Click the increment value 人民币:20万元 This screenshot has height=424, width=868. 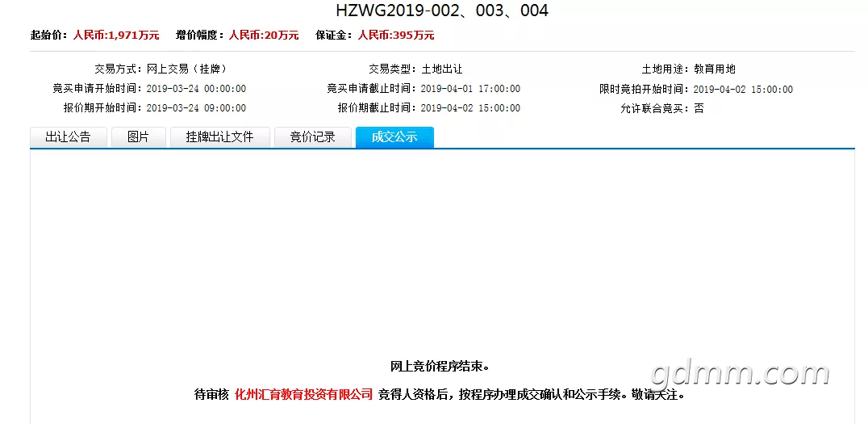click(x=264, y=36)
